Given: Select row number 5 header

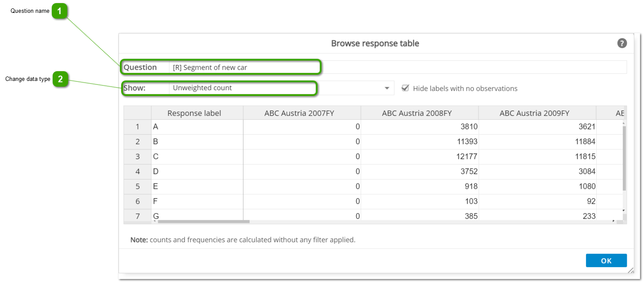Looking at the screenshot, I should point(138,187).
